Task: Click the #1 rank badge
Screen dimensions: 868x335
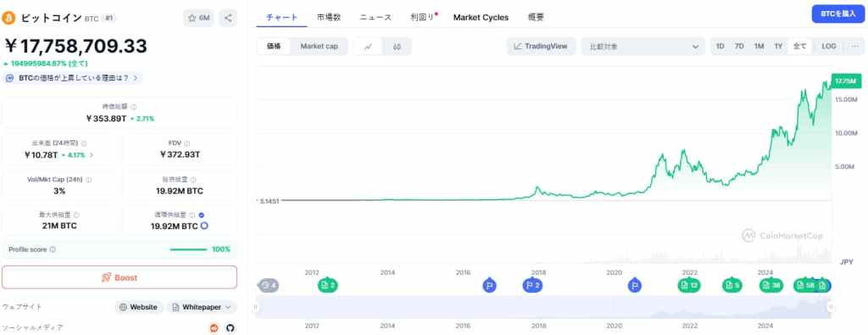Action: coord(108,19)
